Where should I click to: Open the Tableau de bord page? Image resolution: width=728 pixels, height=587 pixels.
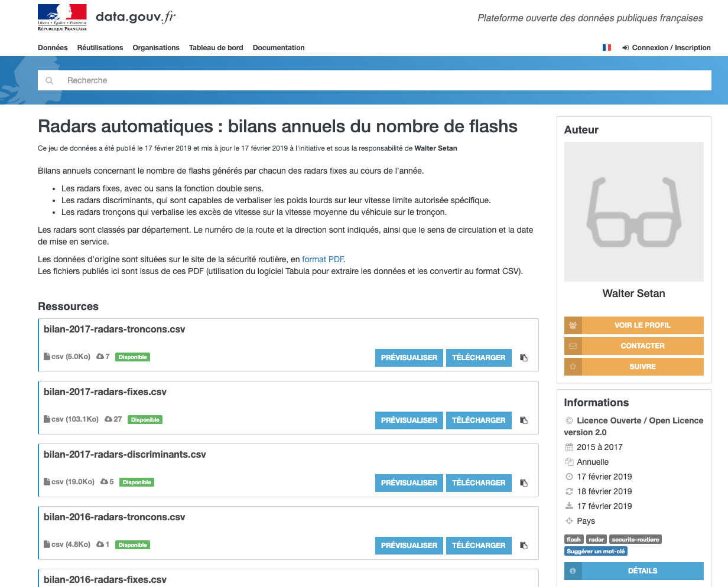click(x=216, y=48)
